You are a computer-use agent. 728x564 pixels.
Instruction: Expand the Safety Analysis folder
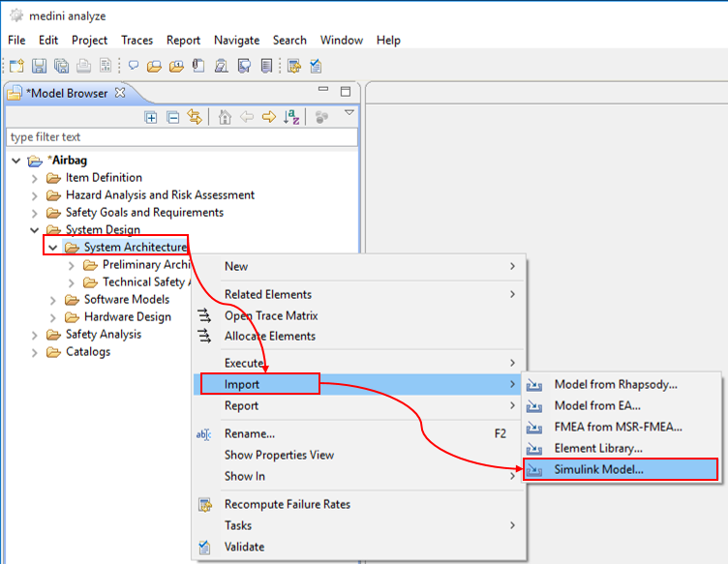click(x=36, y=335)
